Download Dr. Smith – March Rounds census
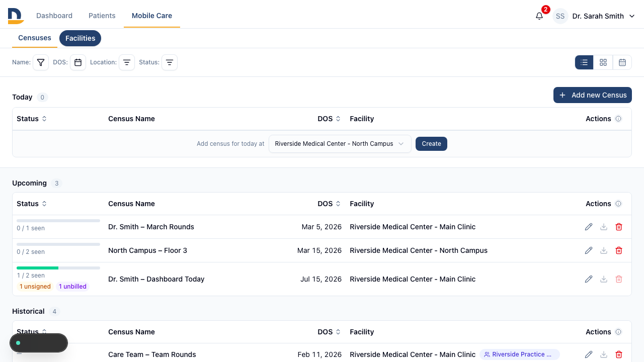The image size is (644, 362). pos(604,227)
